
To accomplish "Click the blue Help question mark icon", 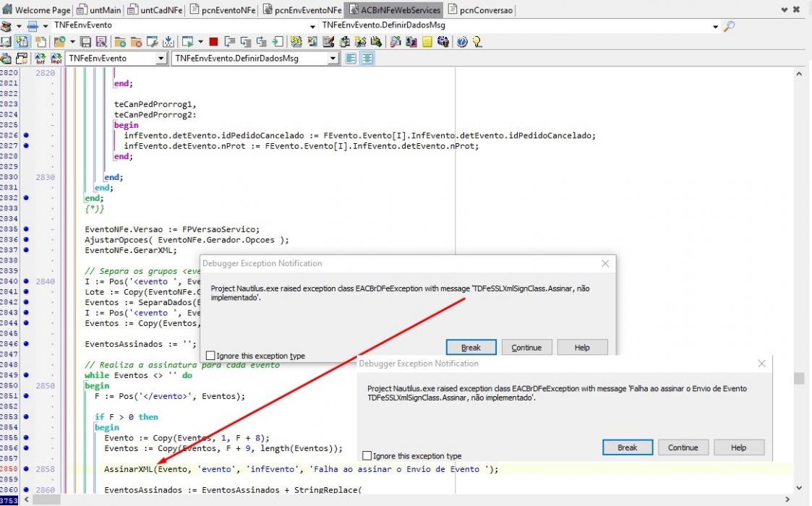I will (x=462, y=41).
